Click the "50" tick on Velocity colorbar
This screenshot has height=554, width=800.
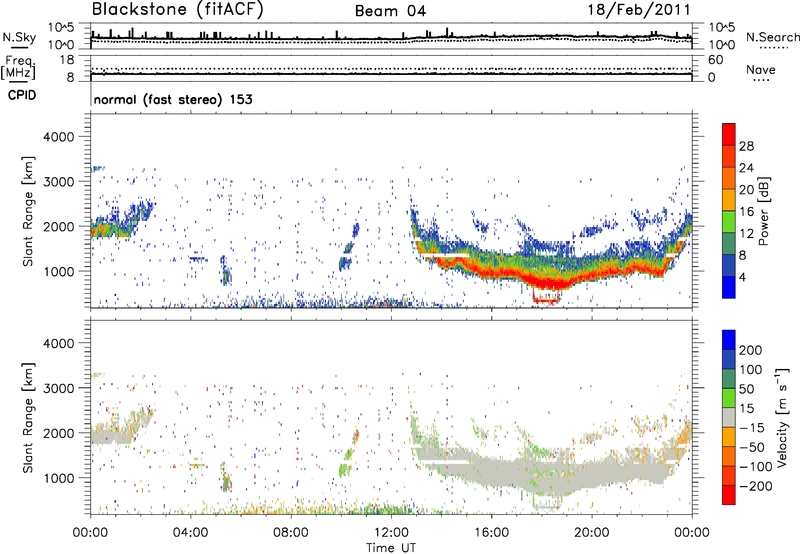(x=746, y=389)
